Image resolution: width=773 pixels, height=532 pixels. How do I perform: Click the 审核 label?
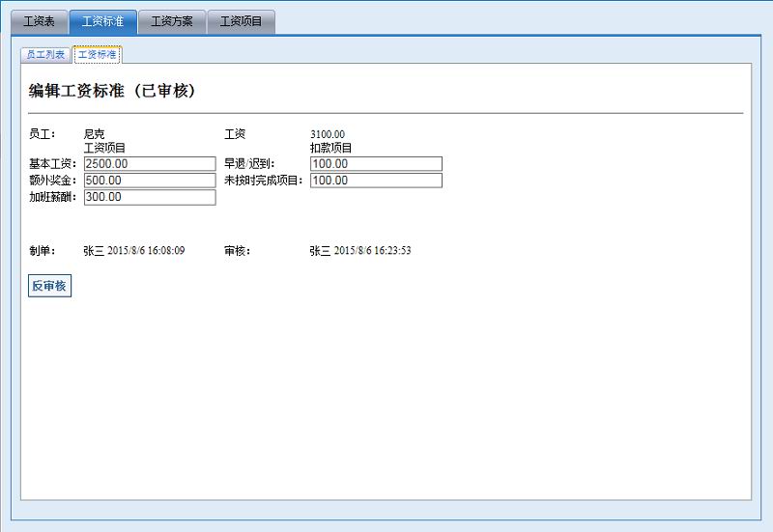pos(237,251)
